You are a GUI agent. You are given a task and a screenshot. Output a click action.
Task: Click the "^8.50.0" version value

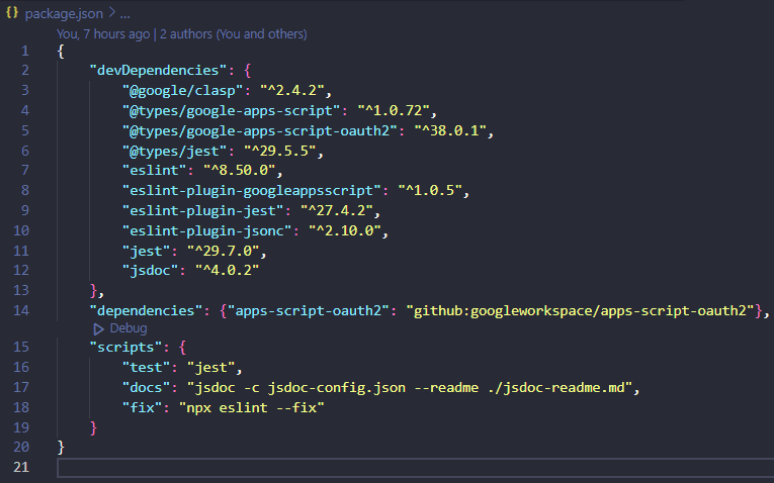(239, 170)
